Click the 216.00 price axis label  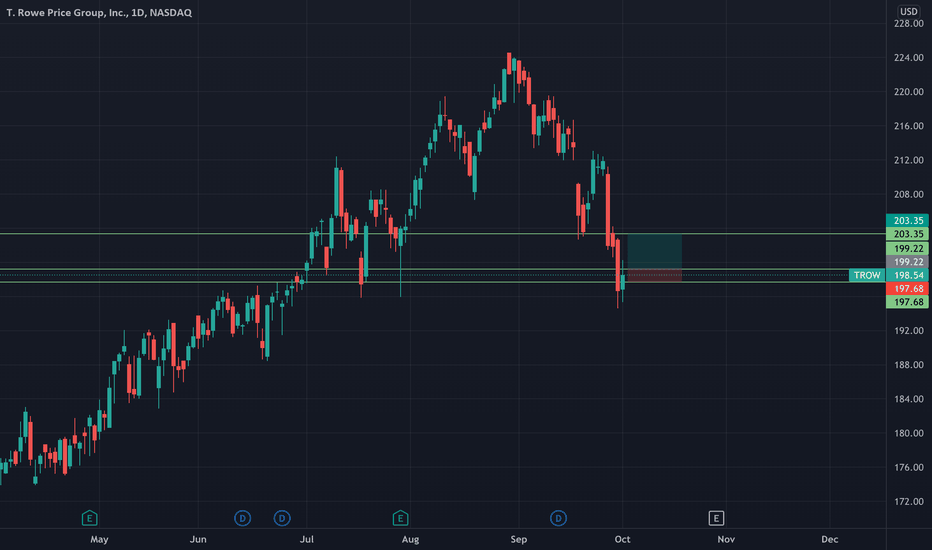coord(909,126)
